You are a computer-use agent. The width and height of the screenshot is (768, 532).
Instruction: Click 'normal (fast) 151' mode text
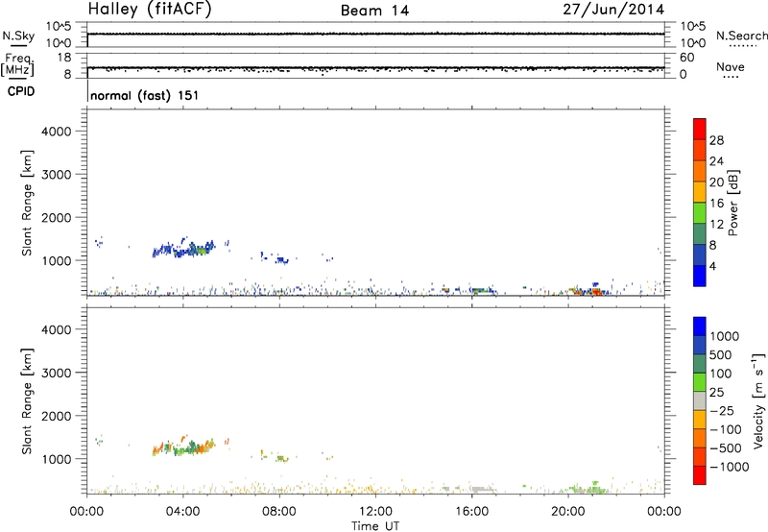145,95
